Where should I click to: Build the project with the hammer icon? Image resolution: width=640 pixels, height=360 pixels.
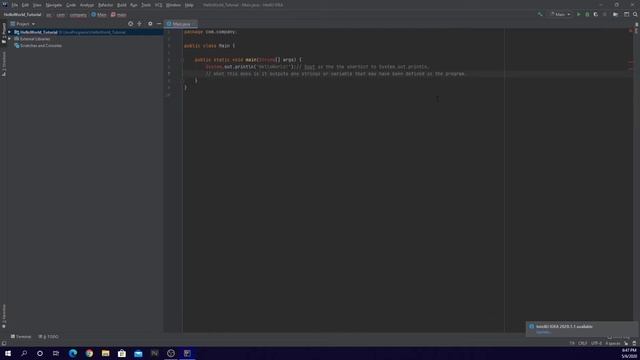540,14
